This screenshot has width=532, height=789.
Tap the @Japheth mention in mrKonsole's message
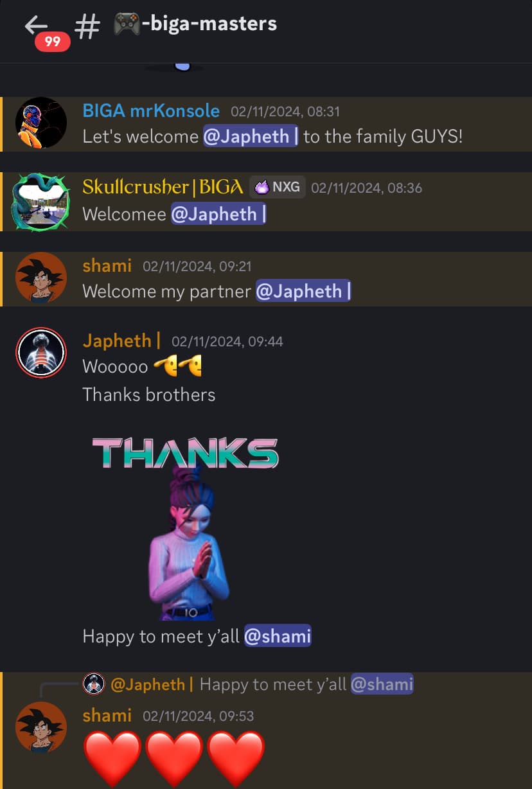coord(251,136)
